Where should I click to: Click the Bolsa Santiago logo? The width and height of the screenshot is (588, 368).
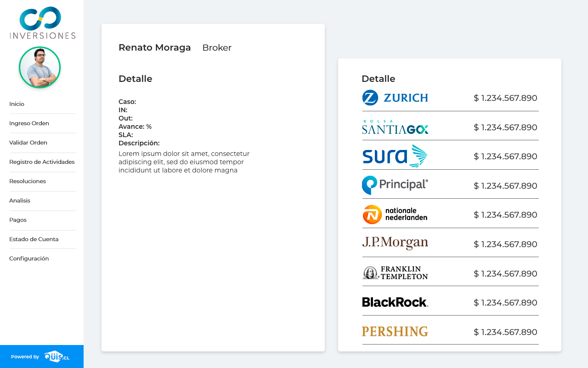[395, 127]
